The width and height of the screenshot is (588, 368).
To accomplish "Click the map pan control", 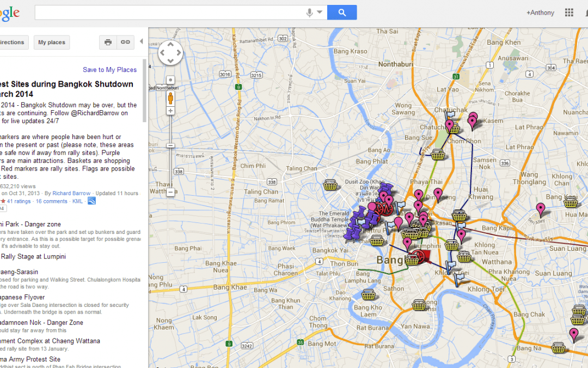I will click(x=170, y=53).
